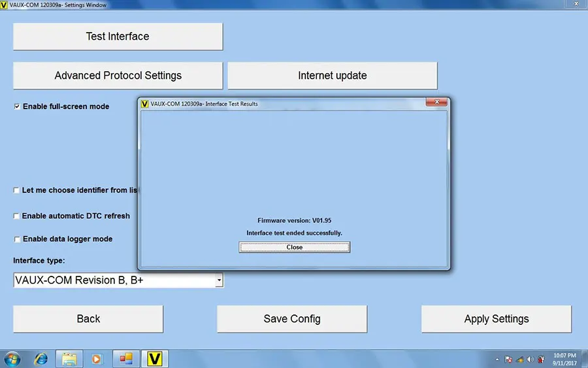Click Interface test ended successfully text
Viewport: 588px width, 368px height.
295,233
